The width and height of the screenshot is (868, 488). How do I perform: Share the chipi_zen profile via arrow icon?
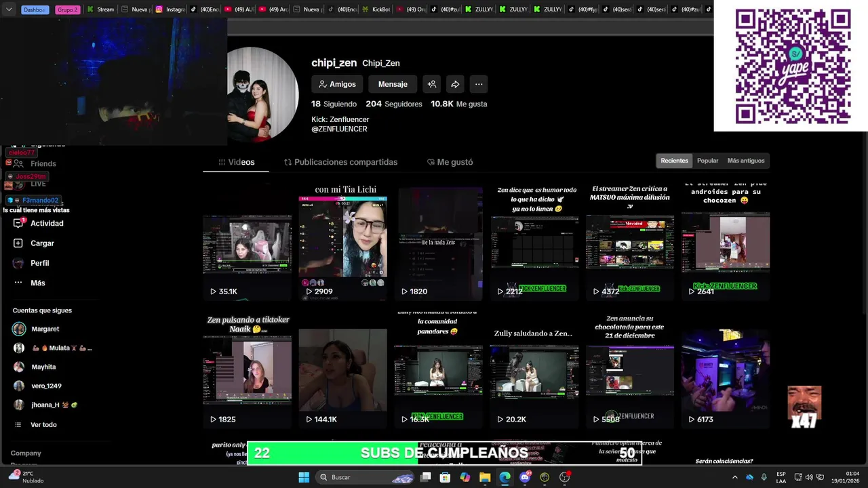pos(455,84)
